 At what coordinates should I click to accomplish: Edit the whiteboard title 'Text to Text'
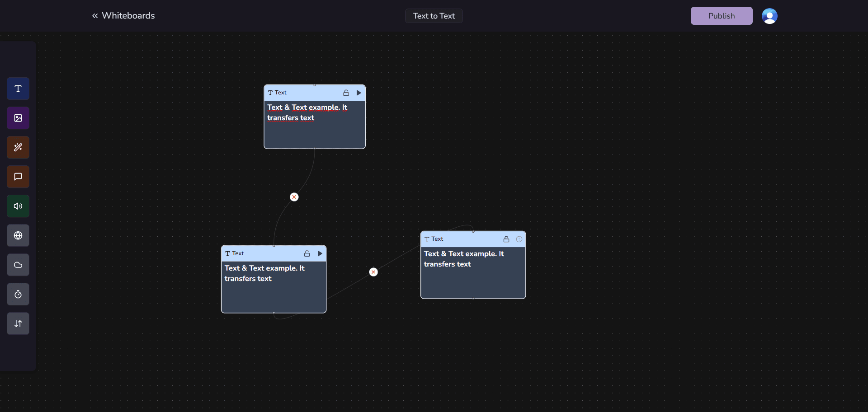[434, 16]
